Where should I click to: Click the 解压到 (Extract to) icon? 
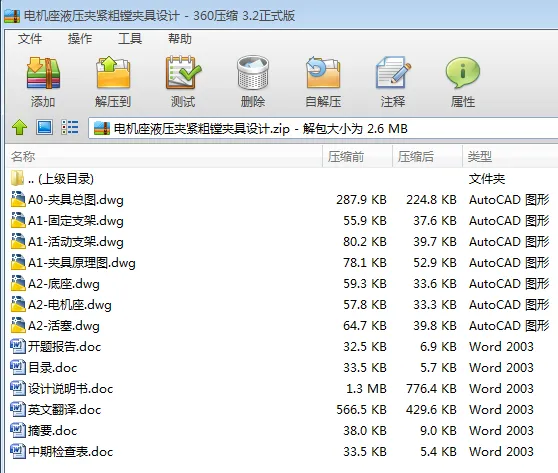[113, 73]
